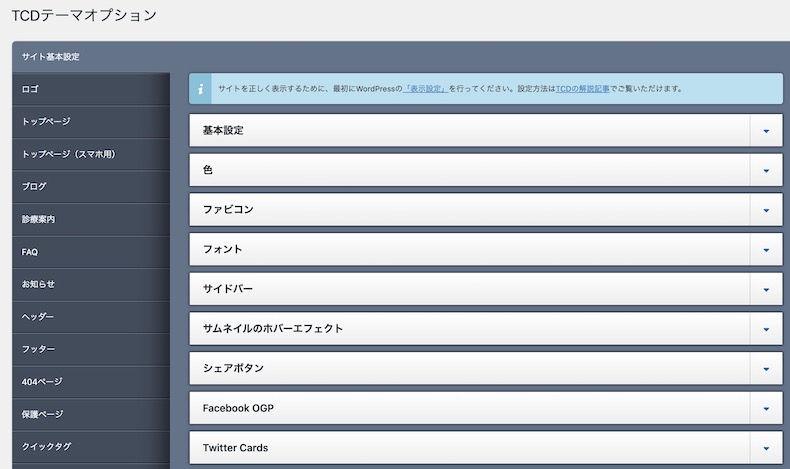Expand the シェアボタン section arrow
The height and width of the screenshot is (469, 790).
(766, 369)
